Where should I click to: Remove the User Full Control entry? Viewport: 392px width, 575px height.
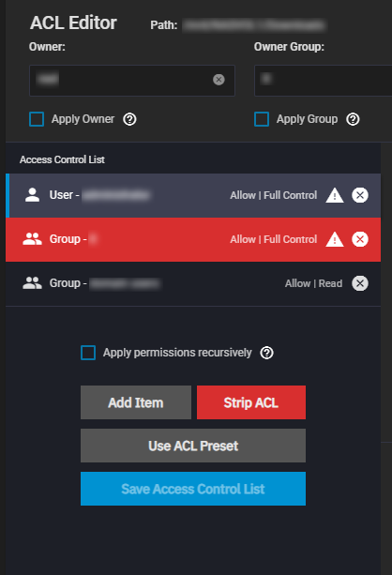pos(360,195)
